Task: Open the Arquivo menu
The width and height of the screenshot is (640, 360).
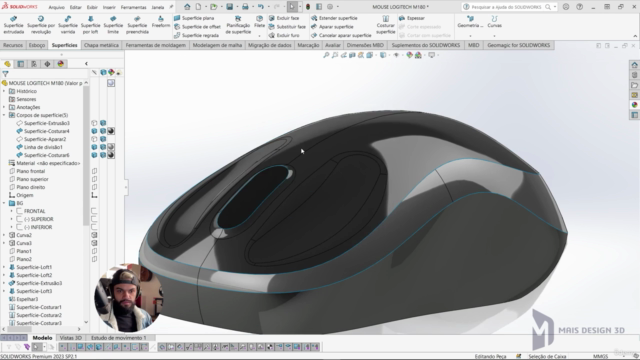Action: [56, 7]
